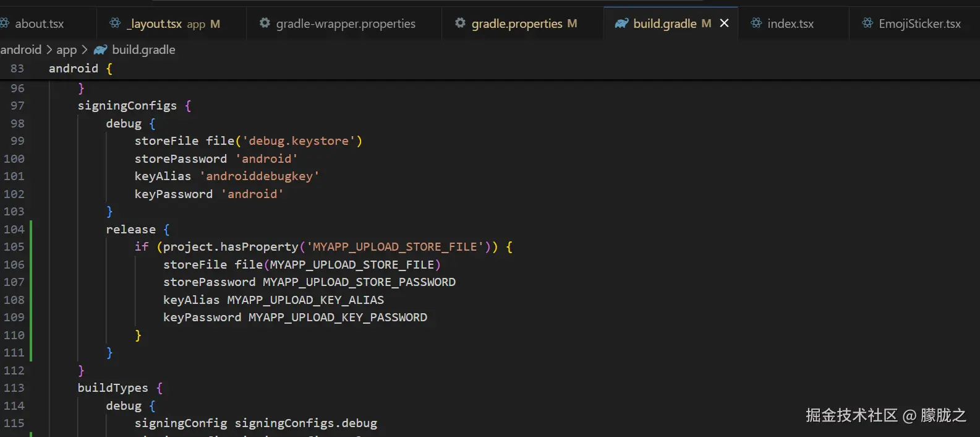Click React icon on _layout.tsx tab
Viewport: 980px width, 437px height.
click(x=115, y=24)
